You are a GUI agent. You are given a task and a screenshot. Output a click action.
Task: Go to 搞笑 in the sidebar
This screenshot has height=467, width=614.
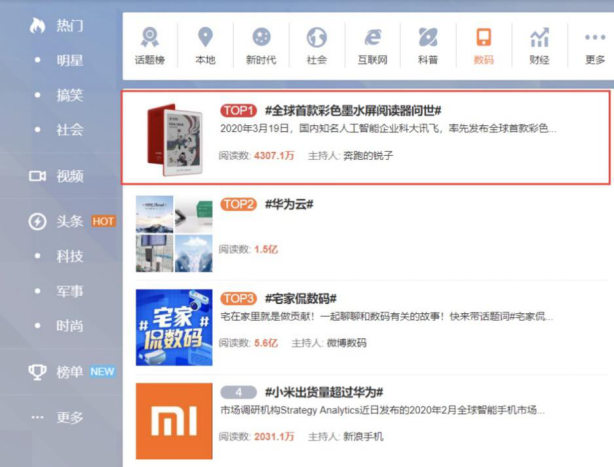click(70, 95)
